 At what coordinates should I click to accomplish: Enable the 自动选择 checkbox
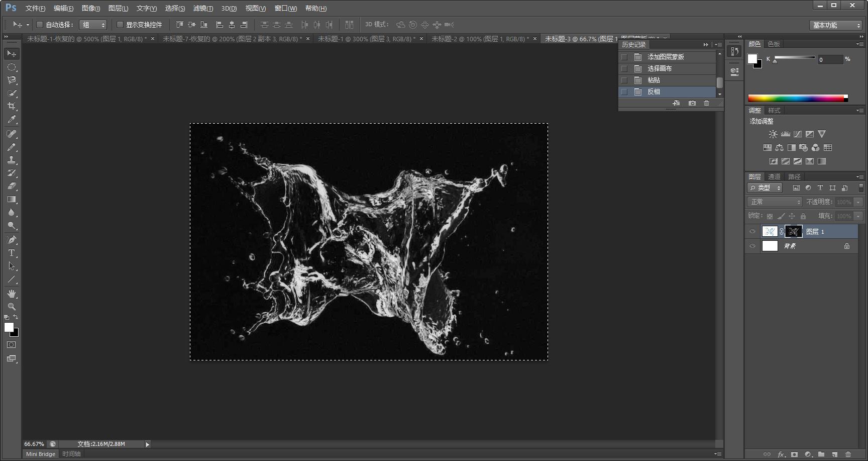click(40, 25)
